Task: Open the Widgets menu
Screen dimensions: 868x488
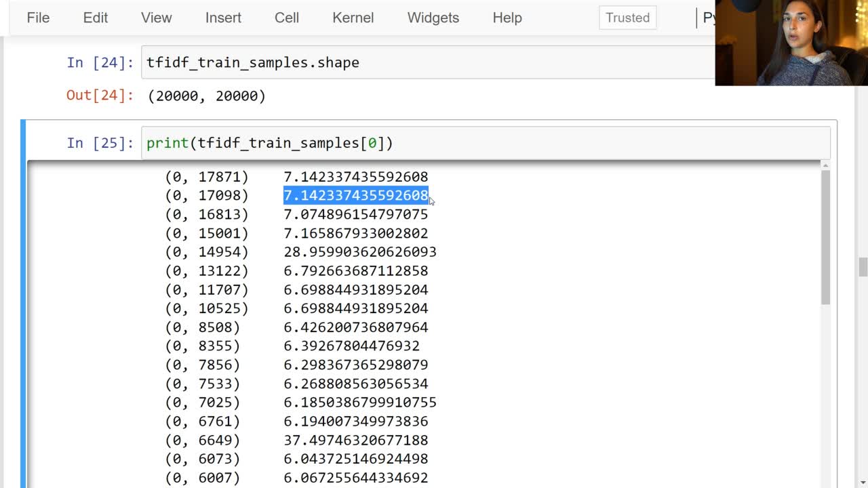Action: click(x=433, y=18)
